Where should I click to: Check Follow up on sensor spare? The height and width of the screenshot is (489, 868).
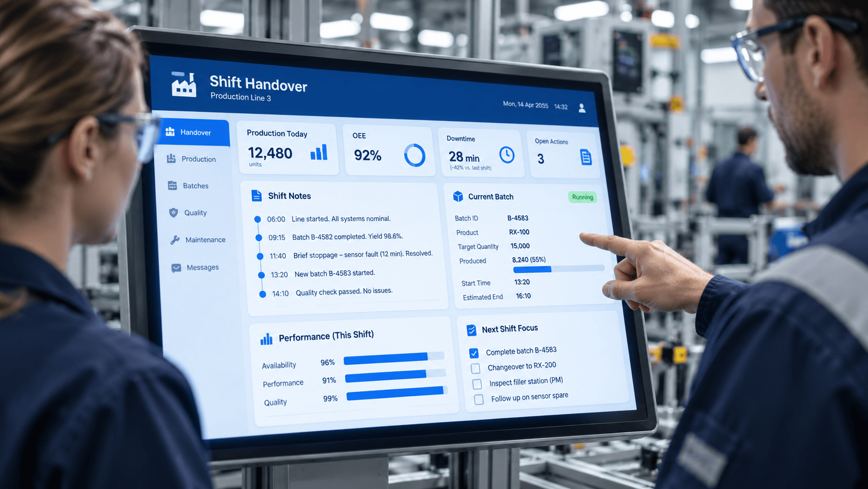point(479,399)
